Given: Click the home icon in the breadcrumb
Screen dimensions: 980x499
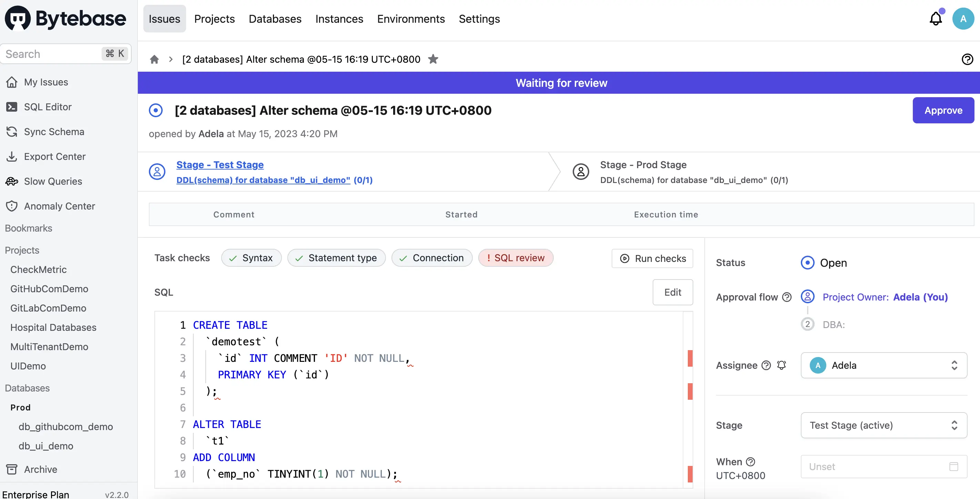Looking at the screenshot, I should (x=154, y=59).
